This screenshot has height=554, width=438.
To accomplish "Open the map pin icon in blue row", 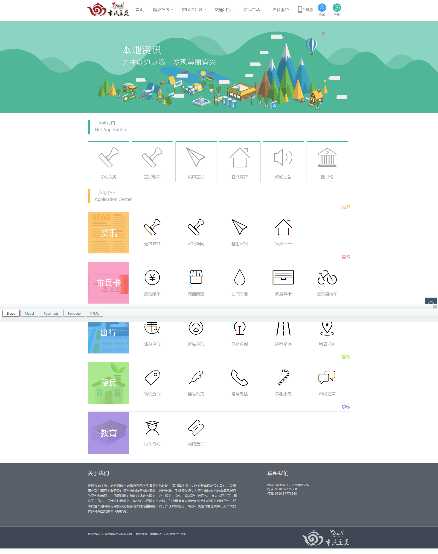I will (327, 328).
